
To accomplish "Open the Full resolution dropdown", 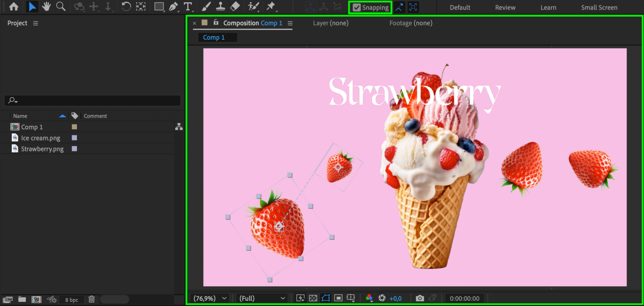I will pos(262,298).
